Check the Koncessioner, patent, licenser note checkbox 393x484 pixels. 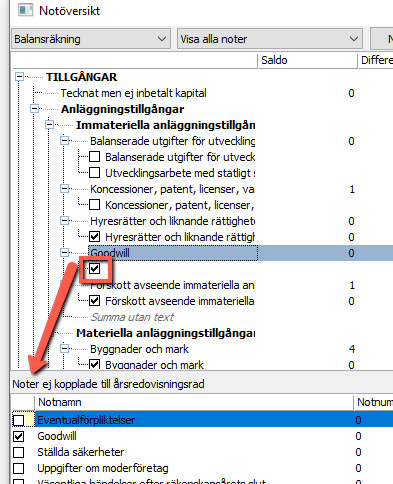click(x=95, y=205)
